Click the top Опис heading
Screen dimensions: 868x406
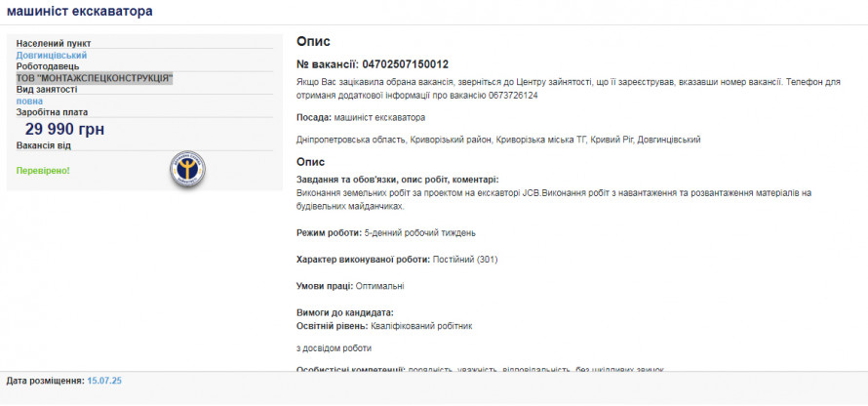(x=313, y=42)
